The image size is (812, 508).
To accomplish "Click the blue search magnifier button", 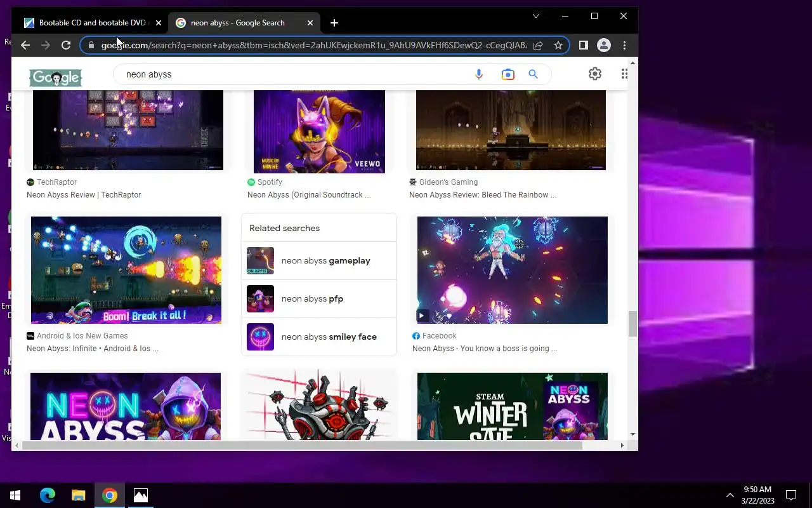I will click(533, 74).
